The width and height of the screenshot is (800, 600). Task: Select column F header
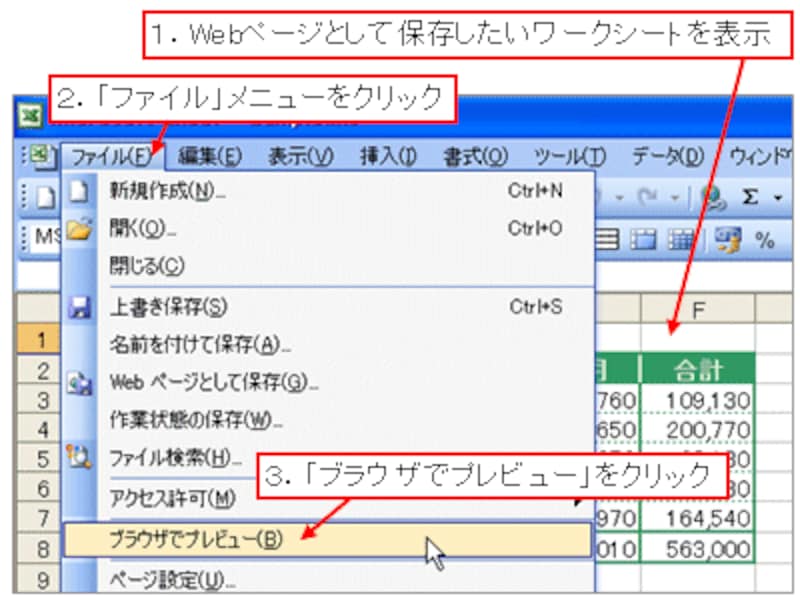[698, 310]
